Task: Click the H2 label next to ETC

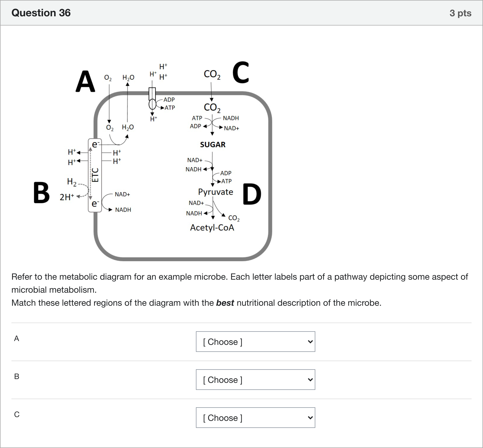Action: pyautogui.click(x=72, y=182)
